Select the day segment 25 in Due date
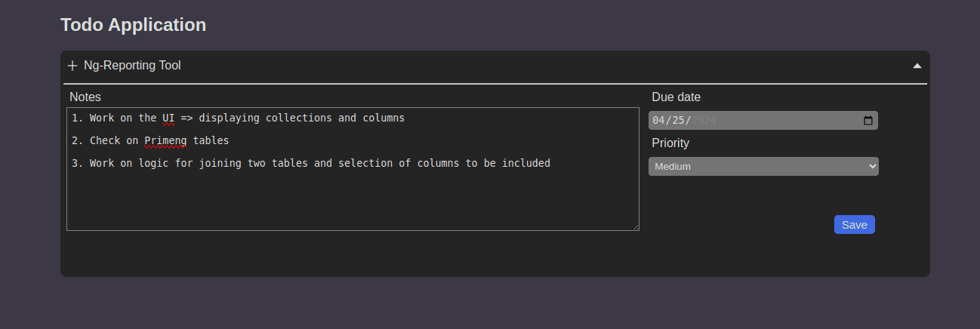The image size is (980, 329). click(x=678, y=120)
